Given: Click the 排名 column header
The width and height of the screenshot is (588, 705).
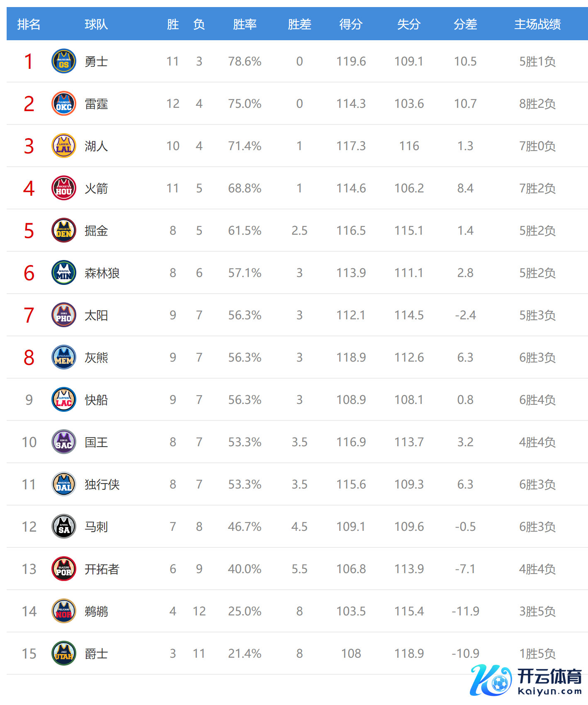Looking at the screenshot, I should pos(29,24).
